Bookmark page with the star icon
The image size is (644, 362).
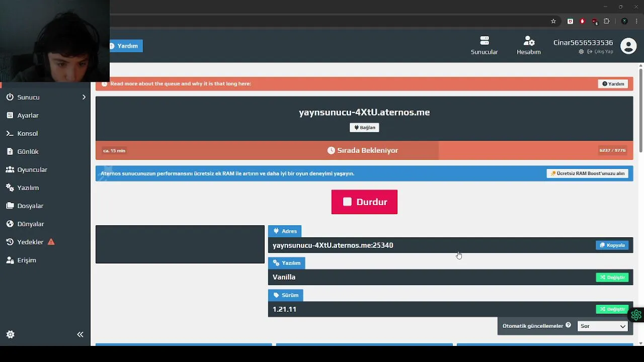(x=553, y=21)
